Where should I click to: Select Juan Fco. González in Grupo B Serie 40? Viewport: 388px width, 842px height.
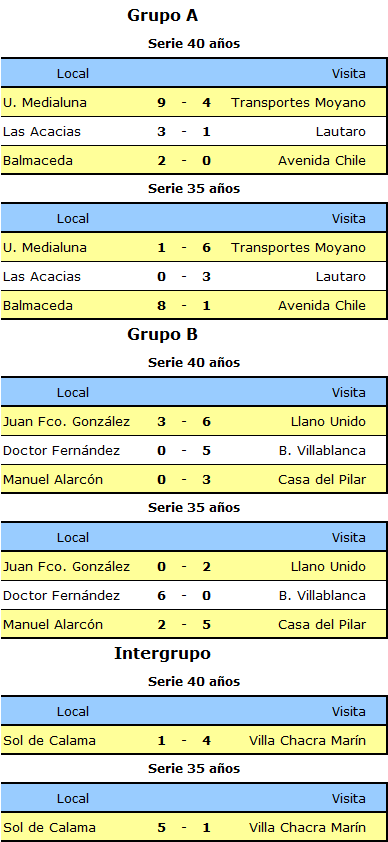(67, 422)
